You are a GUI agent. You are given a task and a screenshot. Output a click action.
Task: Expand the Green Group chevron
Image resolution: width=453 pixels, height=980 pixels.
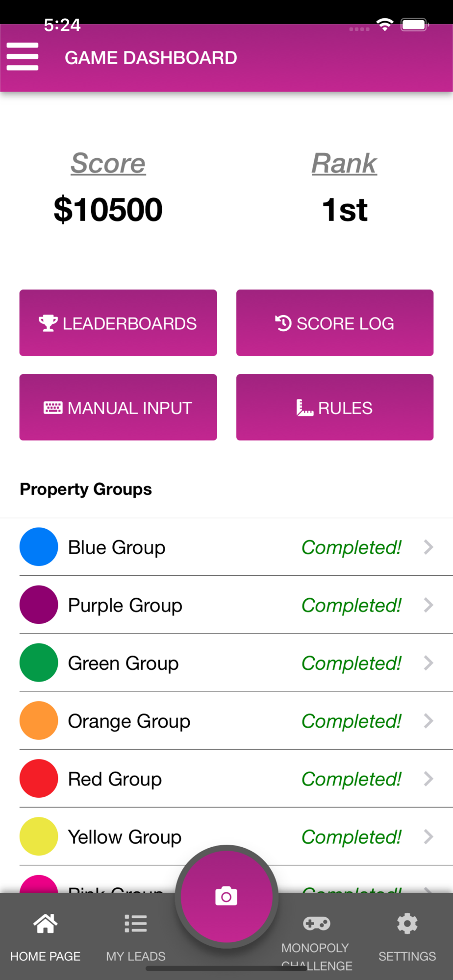[x=428, y=662]
